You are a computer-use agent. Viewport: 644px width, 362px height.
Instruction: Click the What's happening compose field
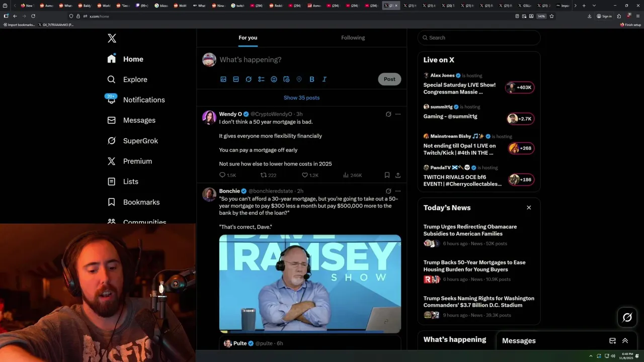click(x=309, y=60)
